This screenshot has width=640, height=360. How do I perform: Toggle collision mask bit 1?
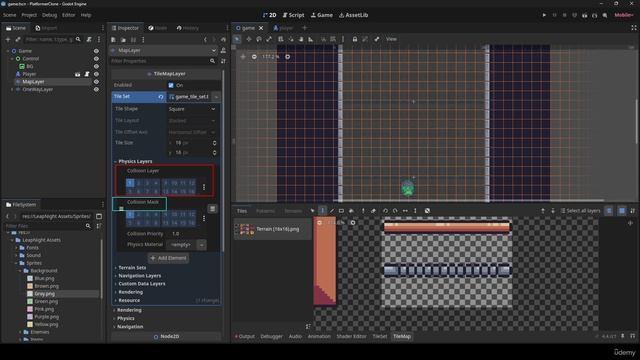click(130, 214)
